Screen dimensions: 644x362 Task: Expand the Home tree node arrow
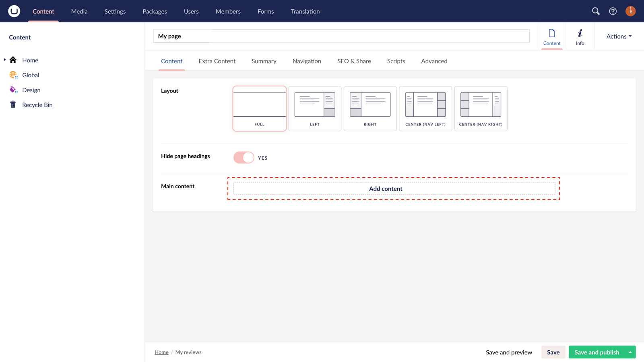tap(4, 60)
